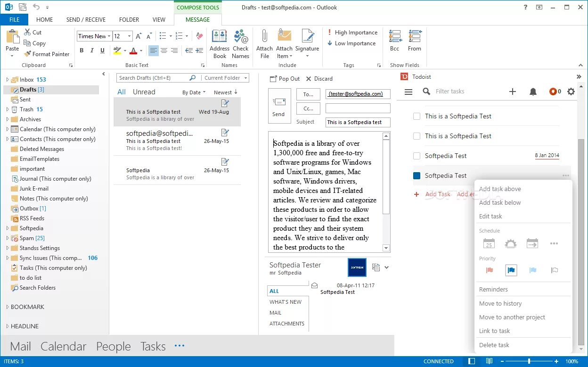
Task: Choose Delete task in context menu
Action: tap(494, 345)
